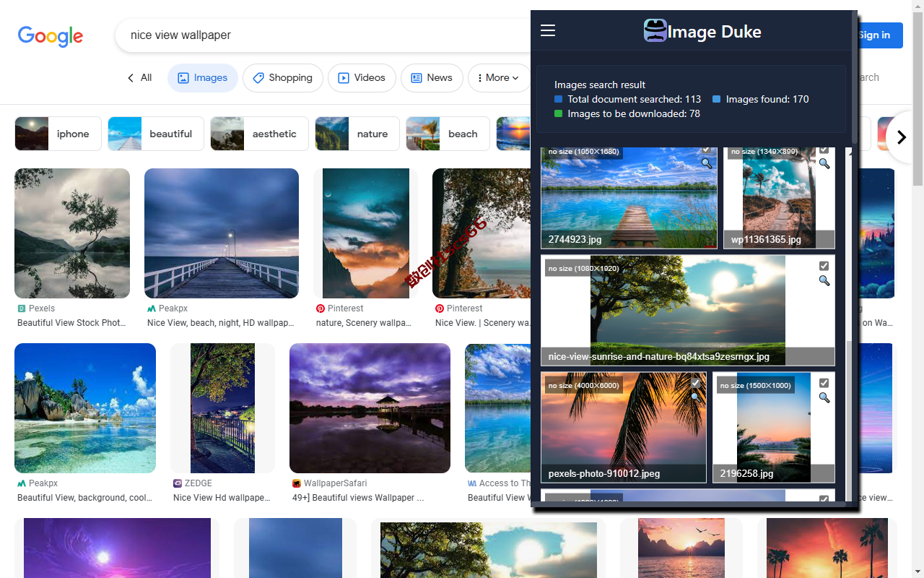Open the Videos search tab
Image resolution: width=924 pixels, height=578 pixels.
click(362, 78)
